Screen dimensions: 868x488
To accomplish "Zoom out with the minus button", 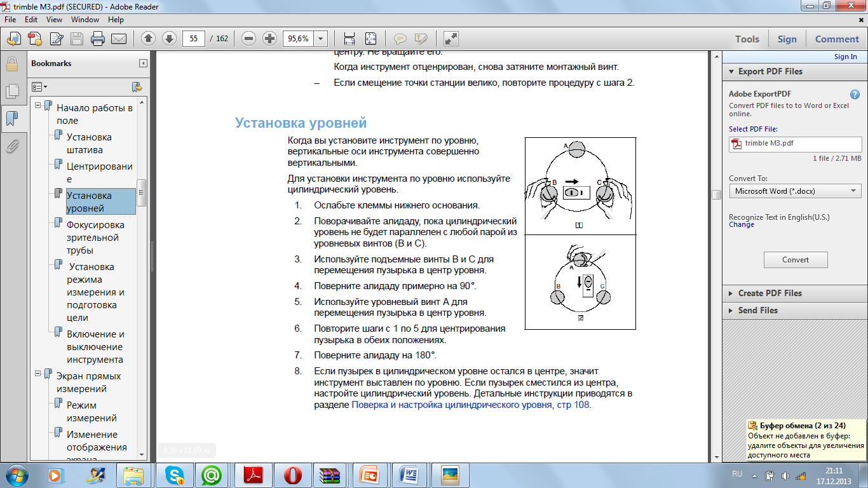I will coord(249,39).
